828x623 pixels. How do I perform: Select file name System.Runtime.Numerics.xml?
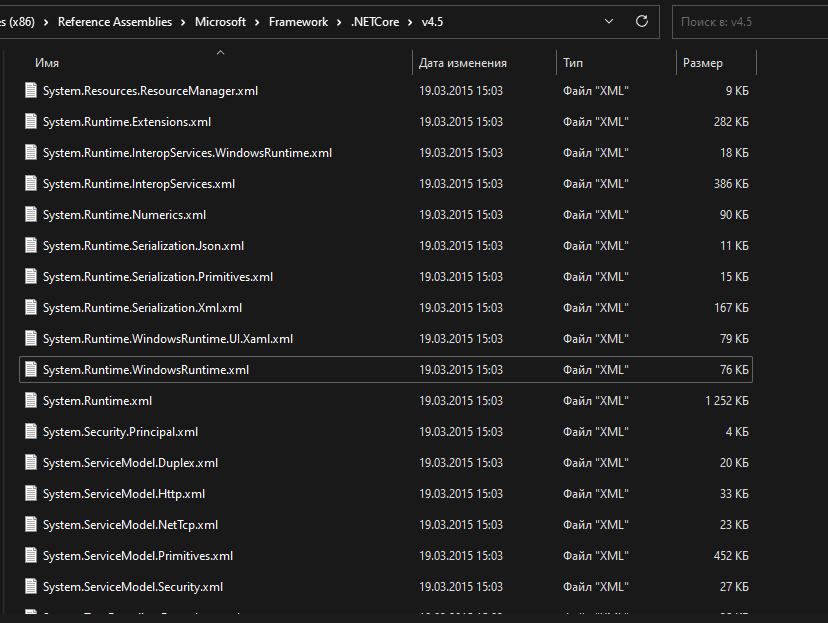click(x=125, y=215)
